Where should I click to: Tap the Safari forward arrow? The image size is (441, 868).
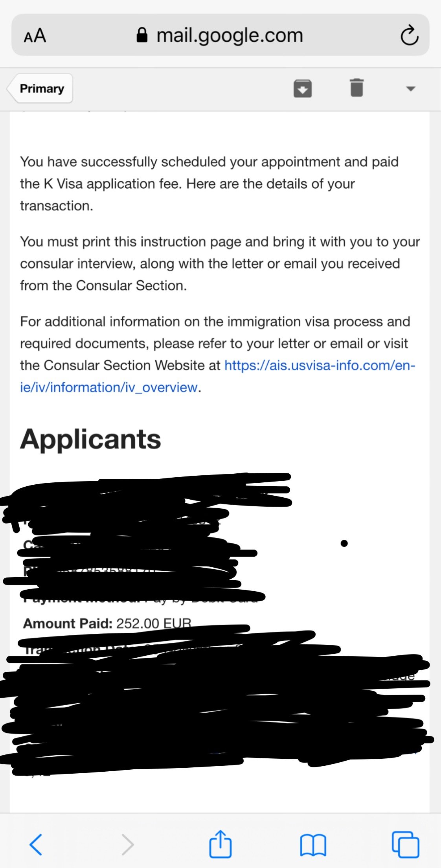click(x=128, y=844)
